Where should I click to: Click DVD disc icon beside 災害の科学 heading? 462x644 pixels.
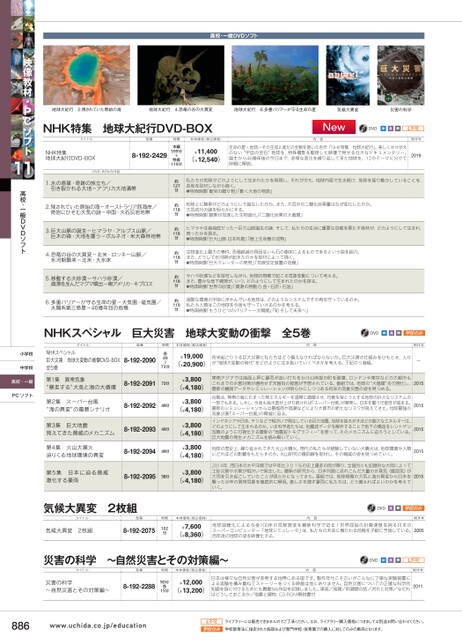(364, 560)
